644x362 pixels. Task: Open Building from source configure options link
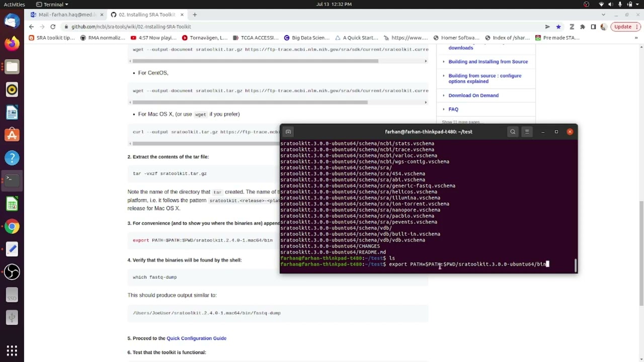(485, 78)
